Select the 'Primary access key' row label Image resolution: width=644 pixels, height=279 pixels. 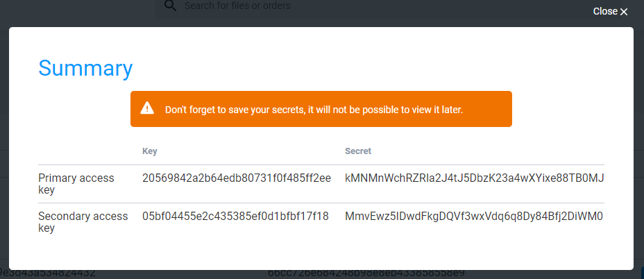click(x=76, y=183)
